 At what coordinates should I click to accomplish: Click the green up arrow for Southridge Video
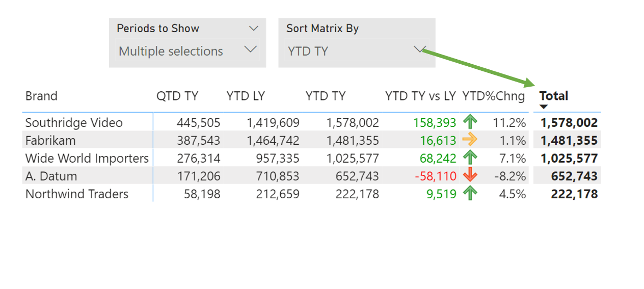click(470, 122)
